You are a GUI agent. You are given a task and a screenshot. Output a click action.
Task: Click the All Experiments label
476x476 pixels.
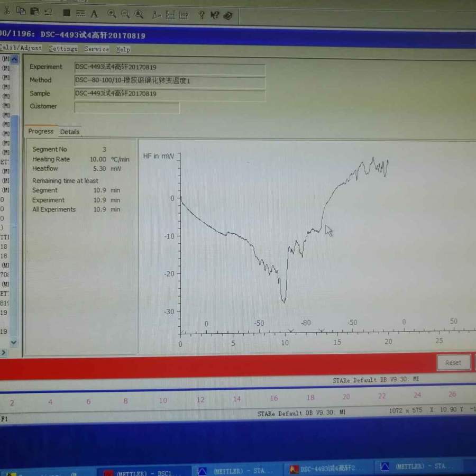[x=54, y=209]
